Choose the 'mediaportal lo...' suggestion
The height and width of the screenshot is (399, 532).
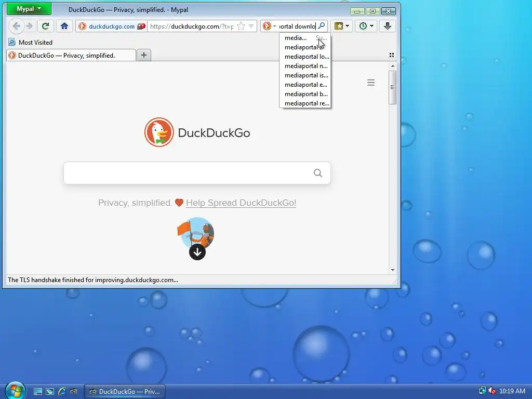click(305, 57)
